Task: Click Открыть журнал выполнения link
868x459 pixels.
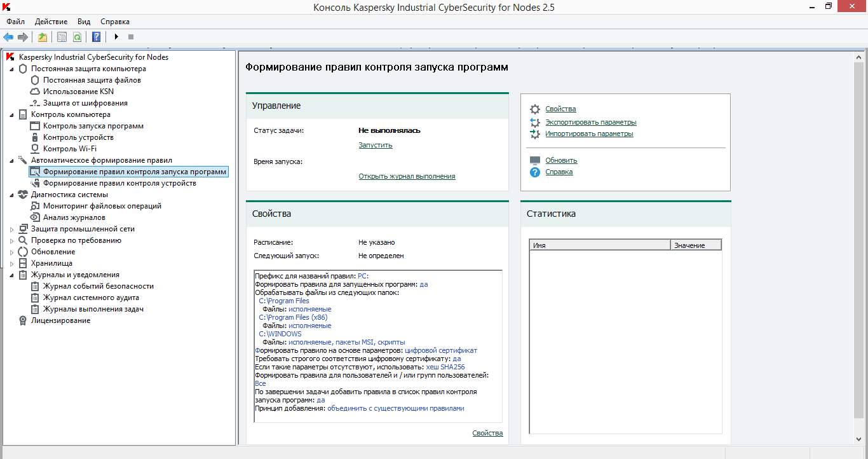Action: [407, 176]
